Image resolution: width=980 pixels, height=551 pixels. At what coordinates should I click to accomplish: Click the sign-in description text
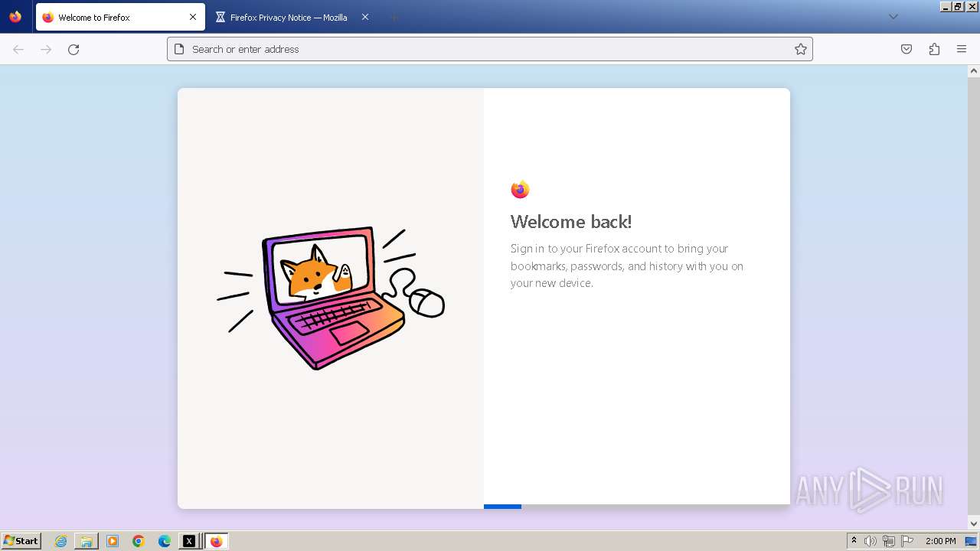pyautogui.click(x=627, y=266)
